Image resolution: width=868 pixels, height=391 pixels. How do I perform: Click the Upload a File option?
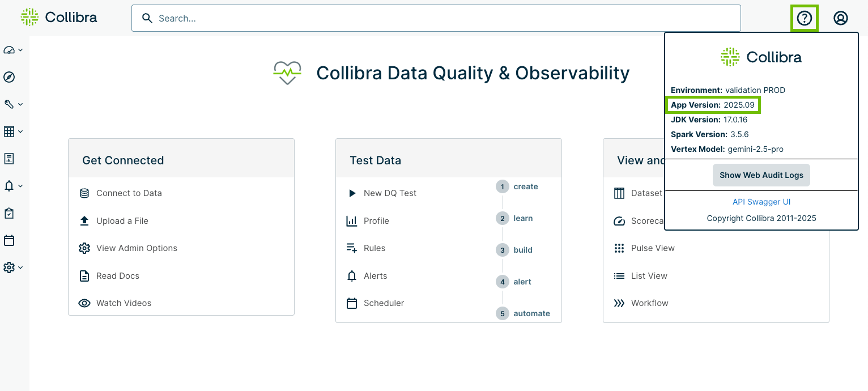(122, 221)
